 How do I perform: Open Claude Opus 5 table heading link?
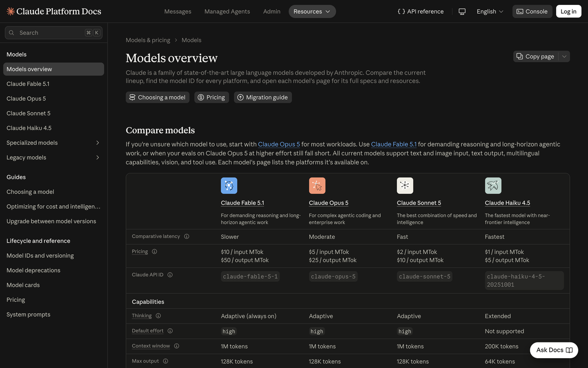329,203
